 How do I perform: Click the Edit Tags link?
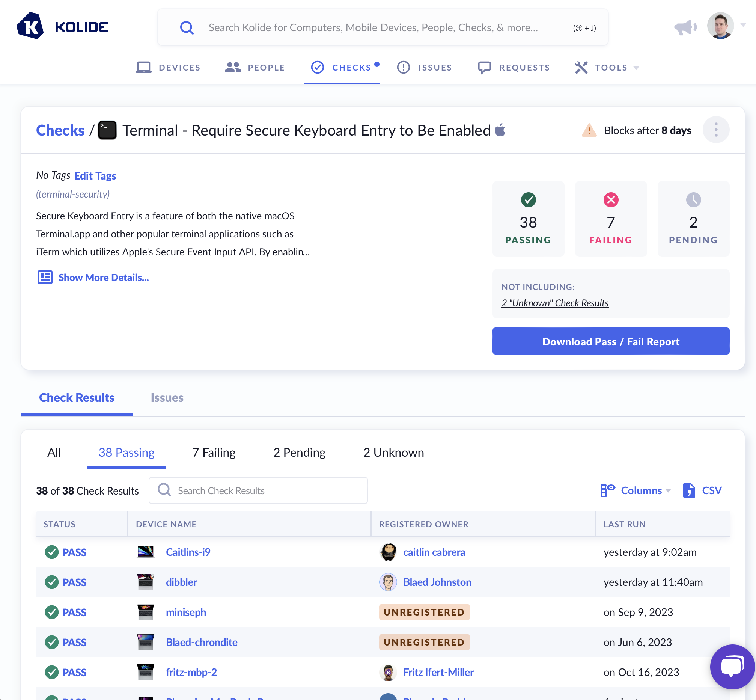(x=95, y=176)
